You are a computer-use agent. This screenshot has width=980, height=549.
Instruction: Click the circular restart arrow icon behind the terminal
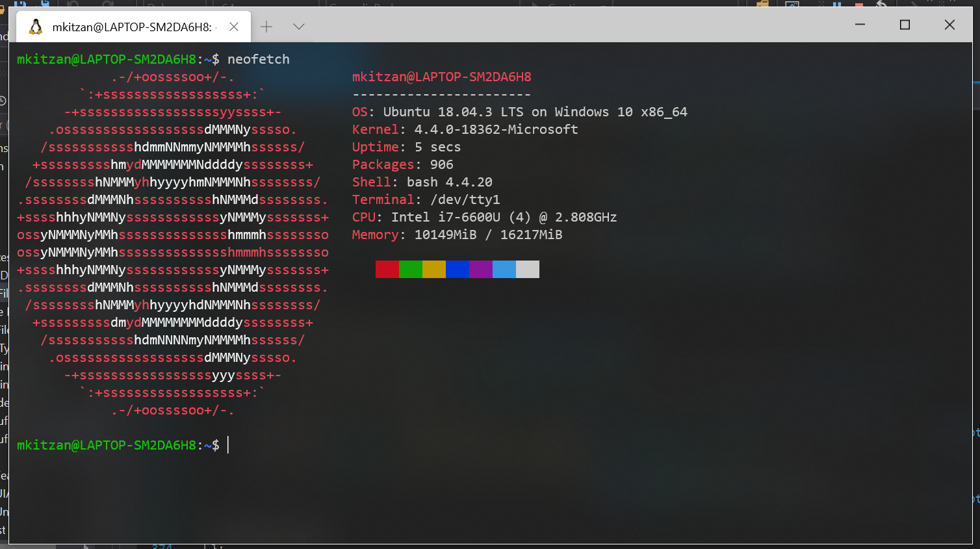click(883, 5)
